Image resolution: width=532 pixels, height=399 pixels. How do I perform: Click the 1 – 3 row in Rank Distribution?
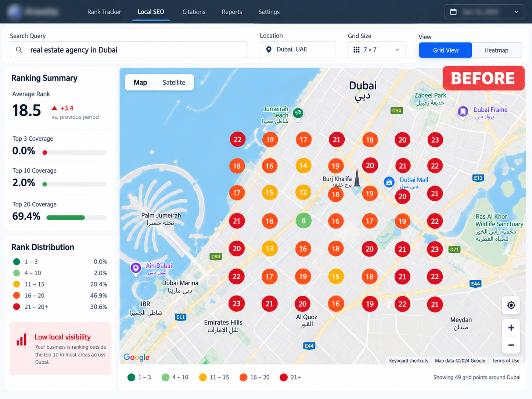pyautogui.click(x=60, y=262)
